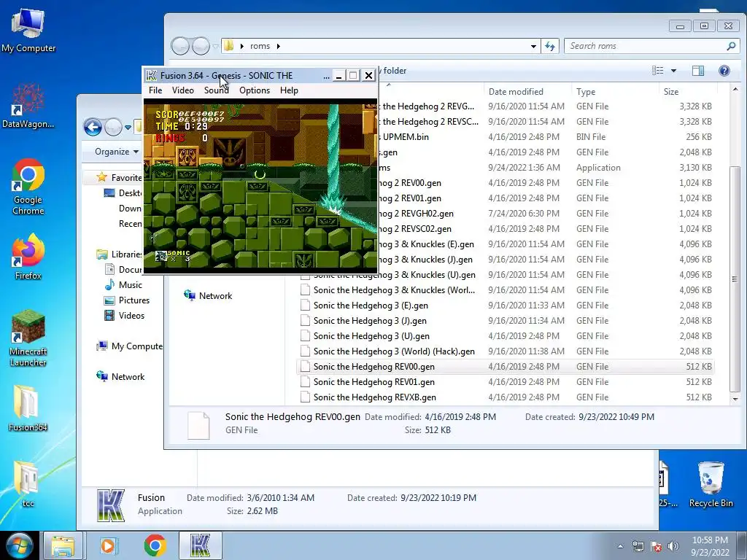Expand the arrow after roms breadcrumb
This screenshot has width=747, height=560.
point(278,46)
